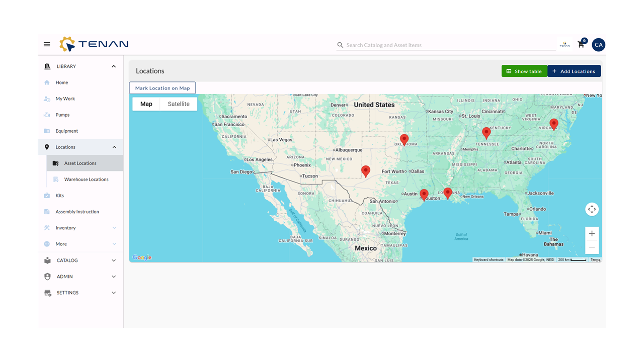Switch to the default Map view
The width and height of the screenshot is (644, 362).
[146, 104]
